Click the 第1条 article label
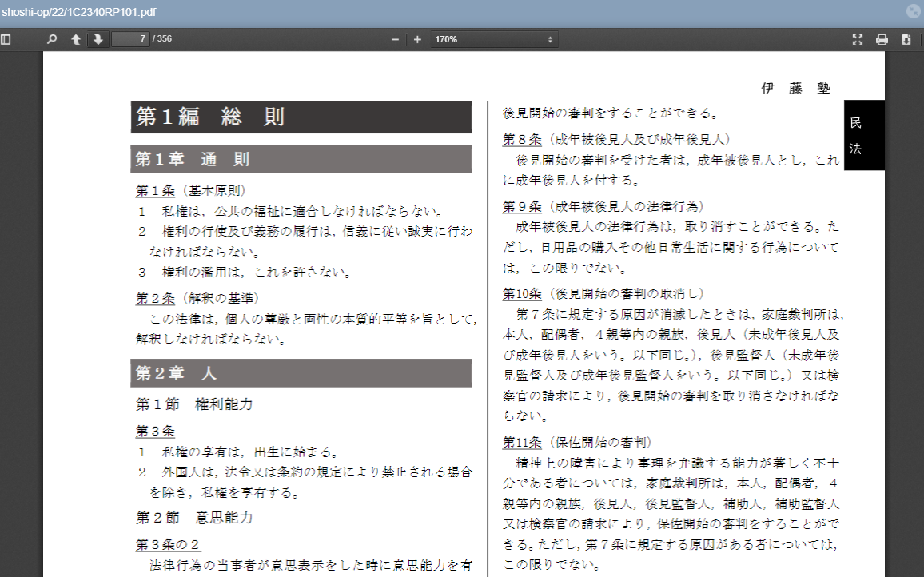The width and height of the screenshot is (924, 577). coord(155,190)
